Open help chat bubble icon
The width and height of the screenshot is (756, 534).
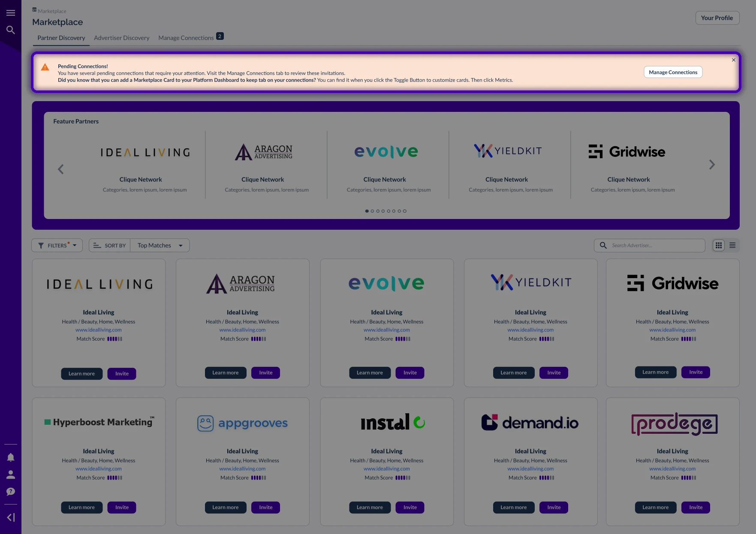[11, 492]
